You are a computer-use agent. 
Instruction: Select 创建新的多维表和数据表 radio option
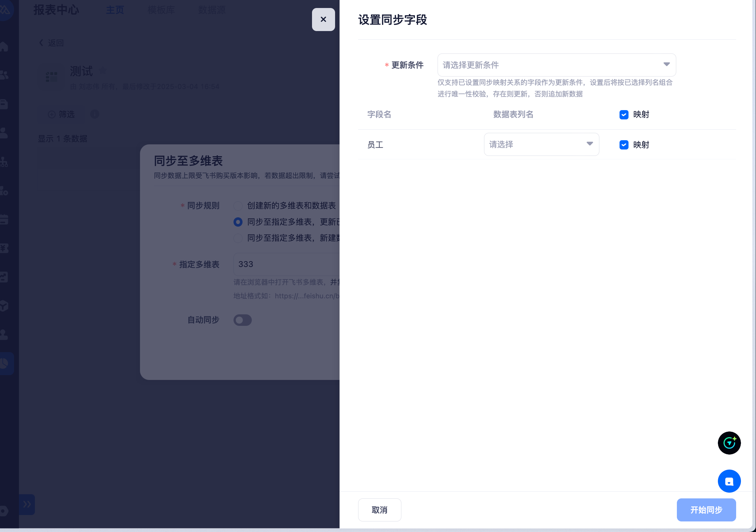238,206
